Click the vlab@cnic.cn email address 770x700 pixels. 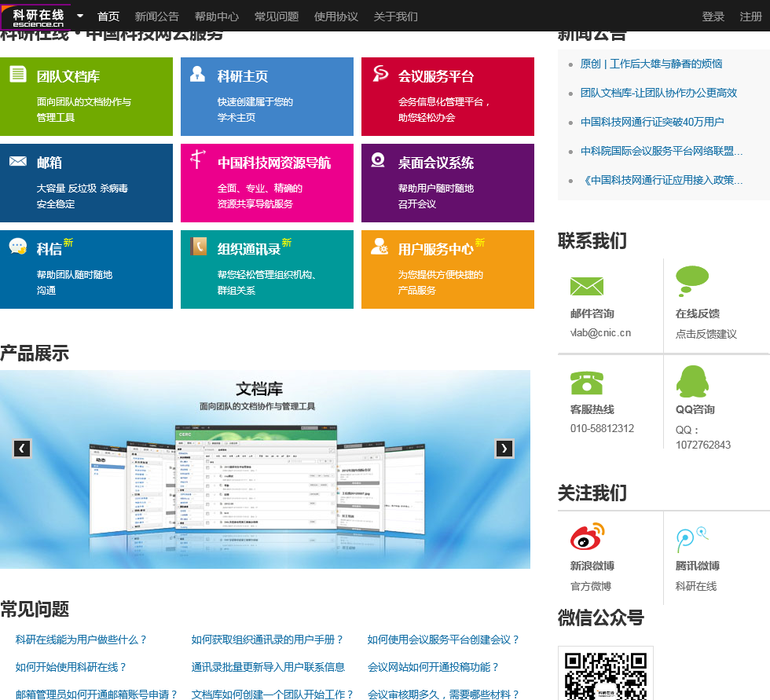(600, 333)
